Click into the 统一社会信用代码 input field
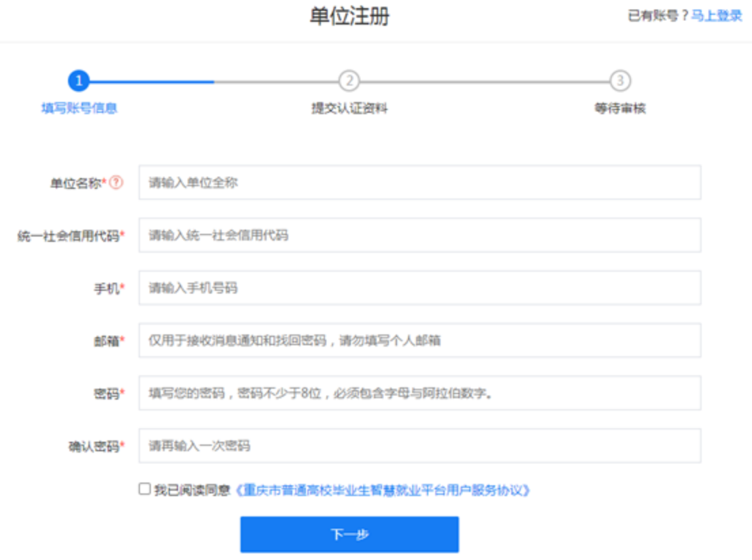Screen dimensions: 752x560 (x=420, y=235)
